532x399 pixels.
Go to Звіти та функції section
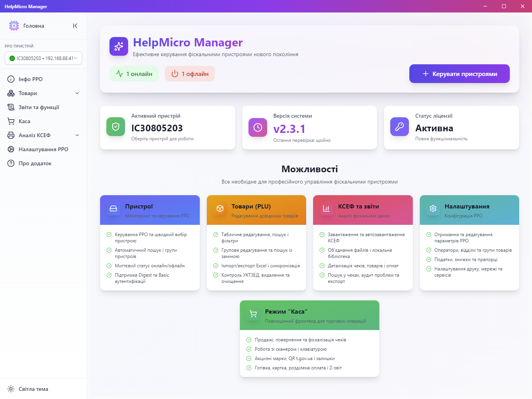tap(43, 107)
